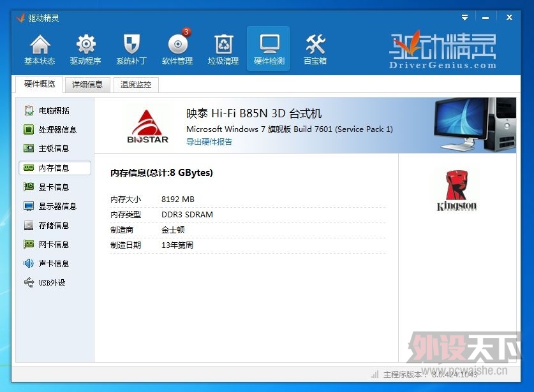Click the 内存信息 RAM stick icon
534x392 pixels.
[29, 168]
